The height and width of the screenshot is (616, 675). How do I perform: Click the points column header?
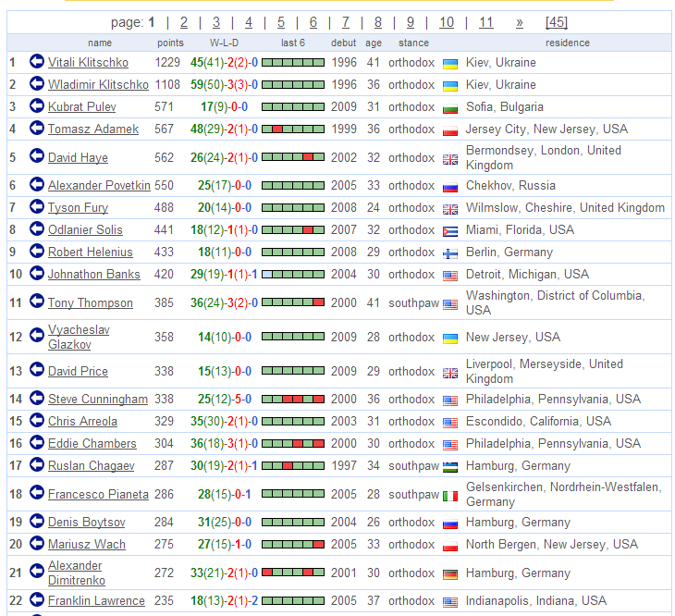pos(170,43)
